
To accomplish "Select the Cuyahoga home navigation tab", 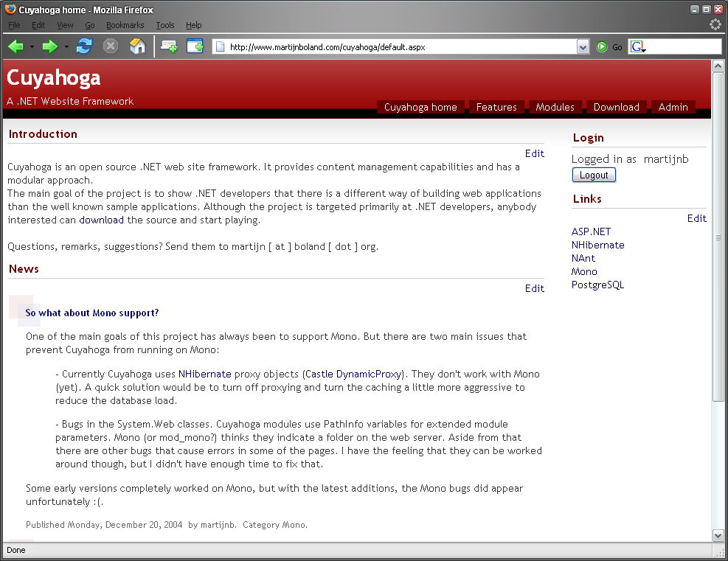I will tap(420, 107).
